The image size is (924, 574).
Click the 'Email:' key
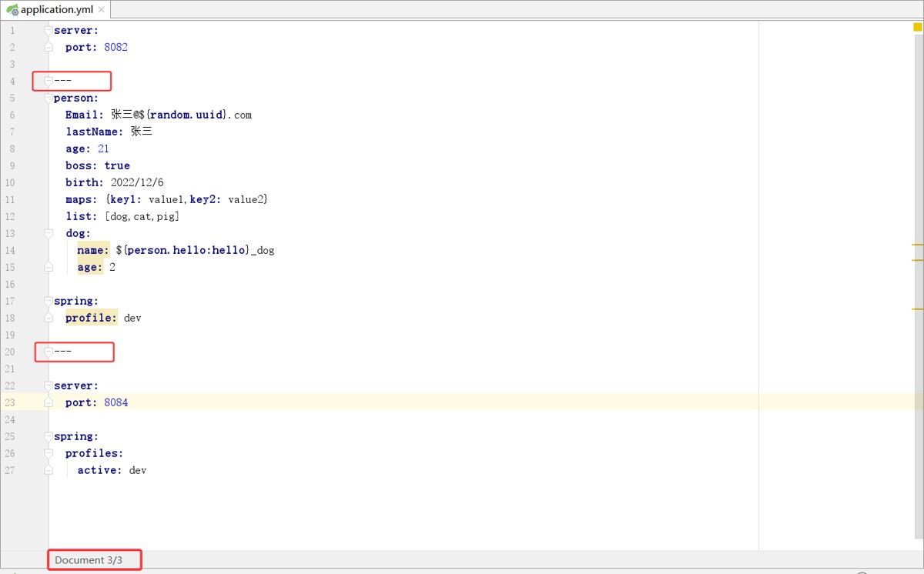point(85,115)
